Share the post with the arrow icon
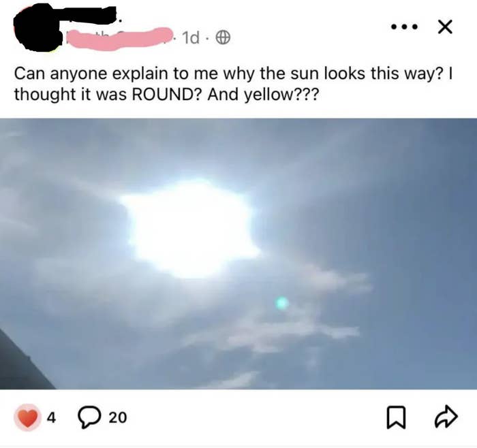This screenshot has height=448, width=477. click(x=446, y=417)
